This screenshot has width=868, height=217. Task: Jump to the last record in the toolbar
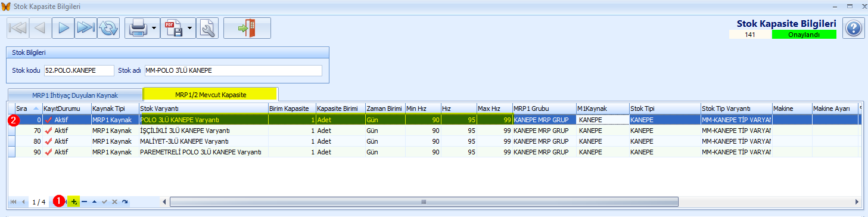[86, 28]
